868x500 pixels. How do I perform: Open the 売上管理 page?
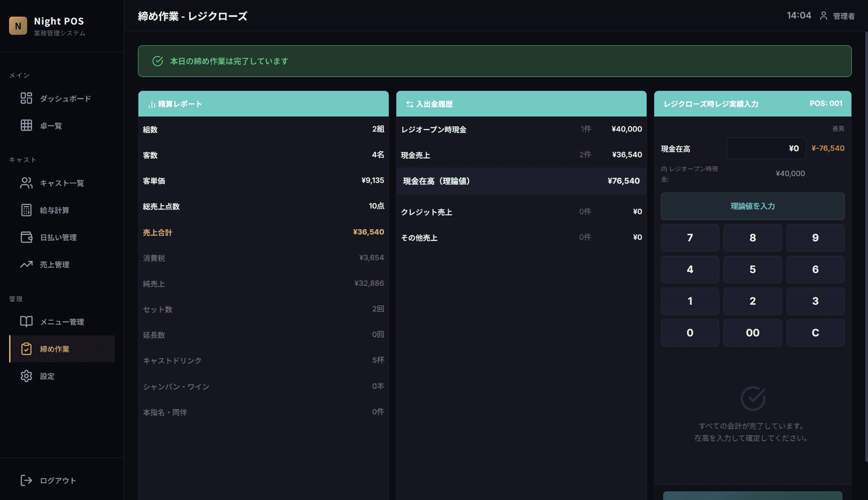[62, 264]
